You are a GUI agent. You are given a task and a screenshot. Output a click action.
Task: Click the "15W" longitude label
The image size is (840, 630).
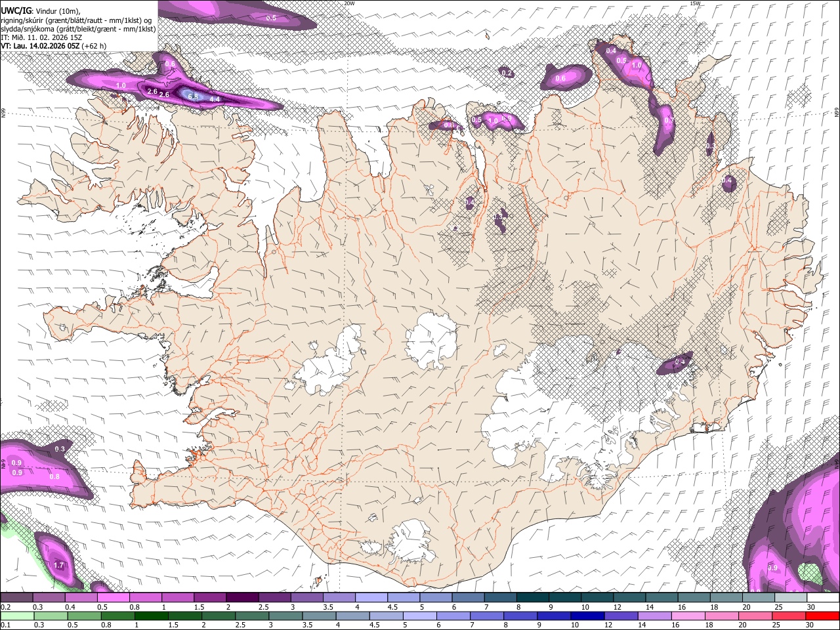[x=696, y=3]
